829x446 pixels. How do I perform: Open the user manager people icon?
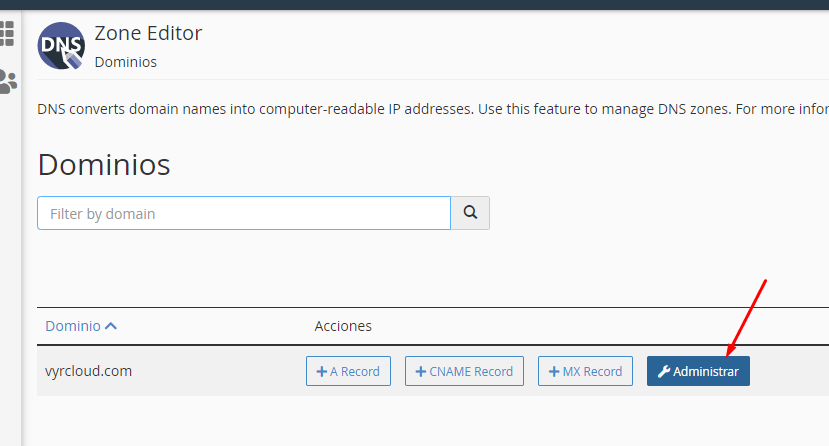click(x=8, y=81)
